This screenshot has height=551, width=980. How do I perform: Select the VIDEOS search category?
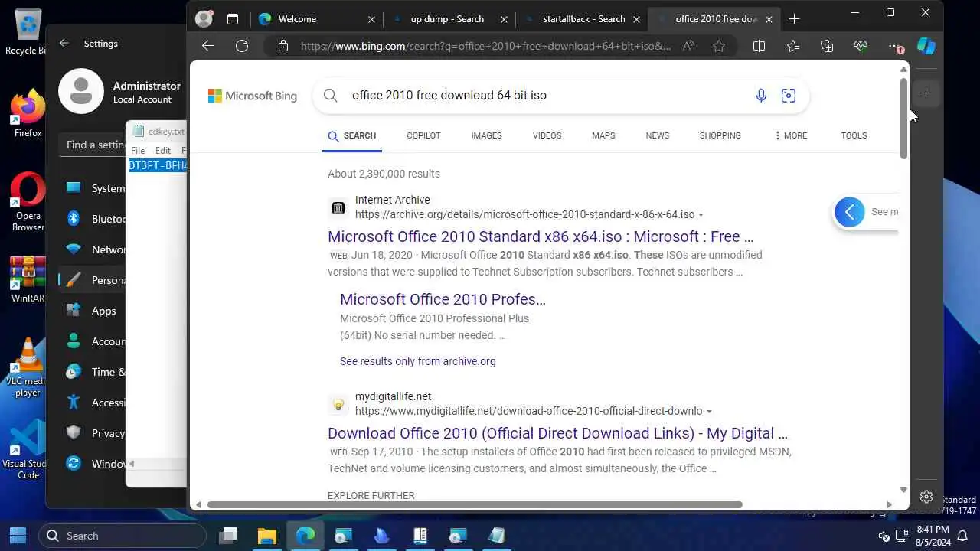pyautogui.click(x=547, y=135)
